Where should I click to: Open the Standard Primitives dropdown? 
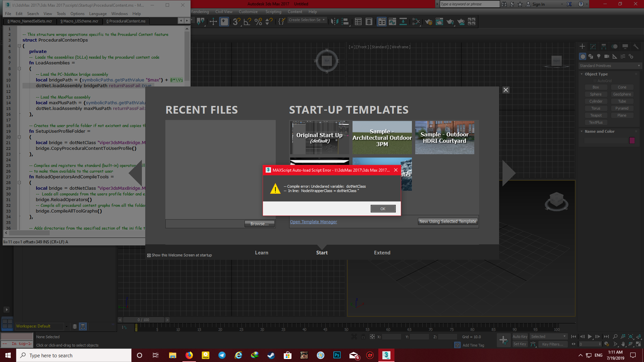(x=610, y=66)
